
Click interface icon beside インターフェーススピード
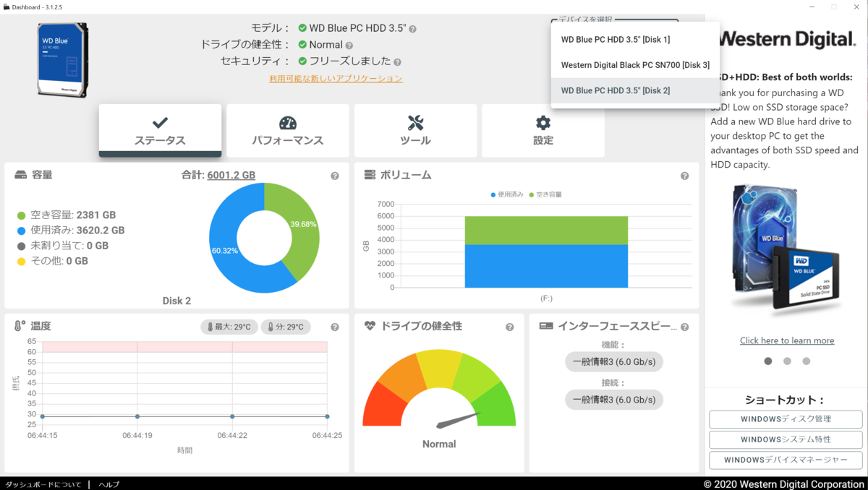[x=546, y=326]
